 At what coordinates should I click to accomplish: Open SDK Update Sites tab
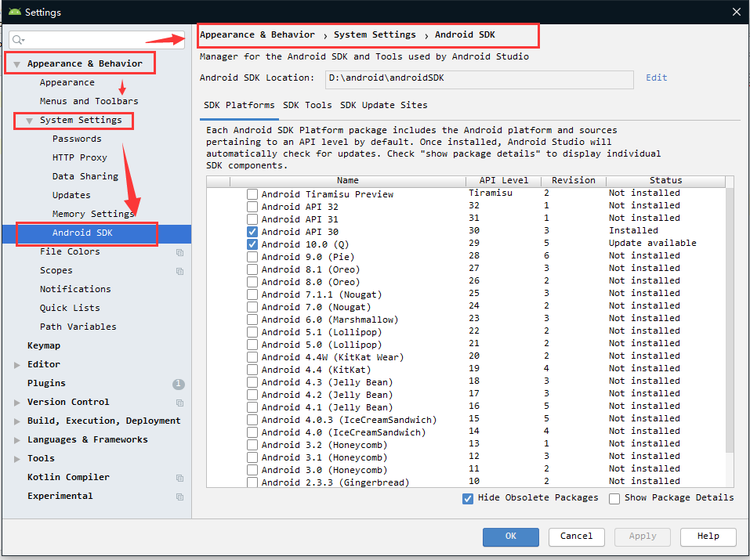click(x=383, y=105)
